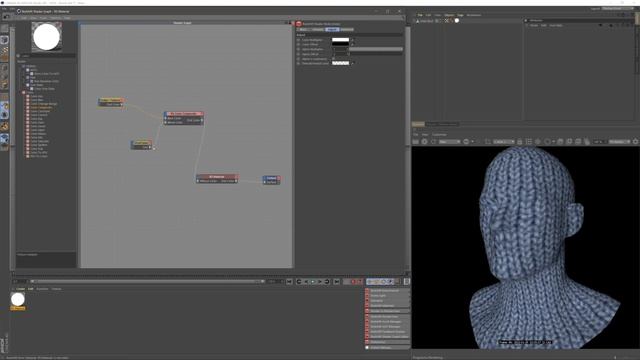Open Edit menu in Material Manager

(31, 289)
